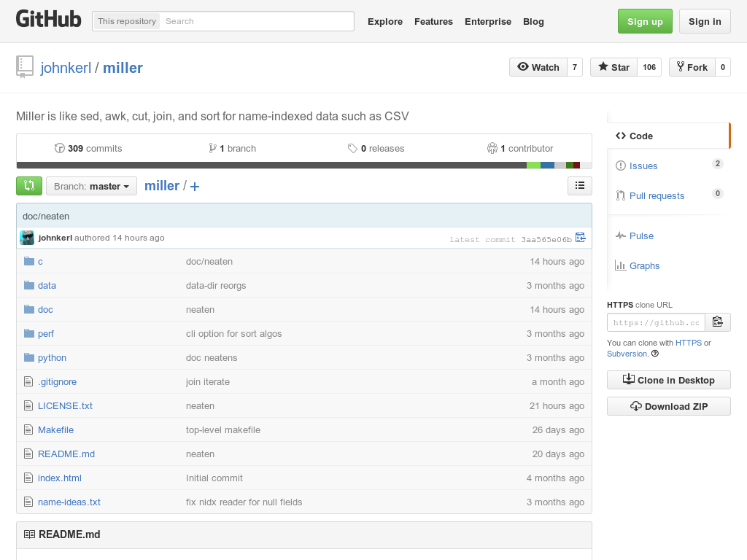Click the file icon next to name-ideas.txt

tap(28, 502)
